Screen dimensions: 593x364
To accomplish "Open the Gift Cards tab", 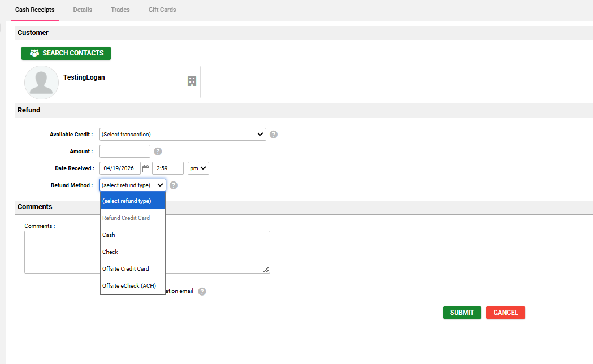I will 162,10.
